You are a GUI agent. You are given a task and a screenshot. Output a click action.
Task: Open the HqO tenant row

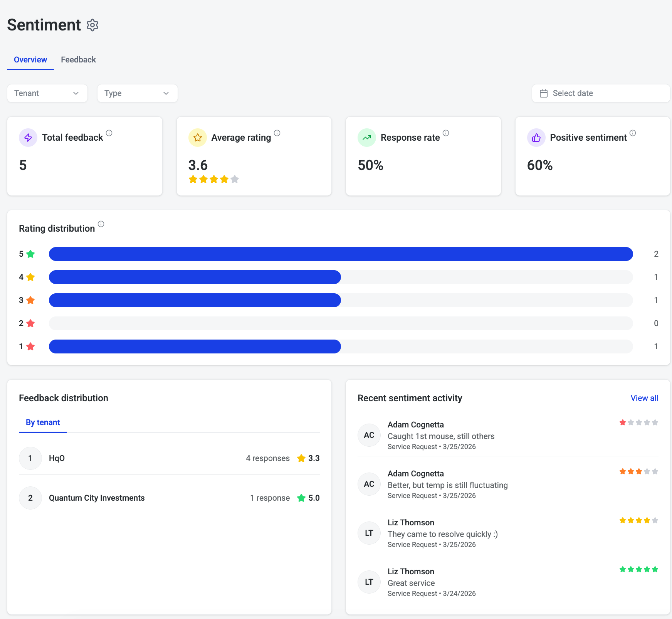coord(170,458)
